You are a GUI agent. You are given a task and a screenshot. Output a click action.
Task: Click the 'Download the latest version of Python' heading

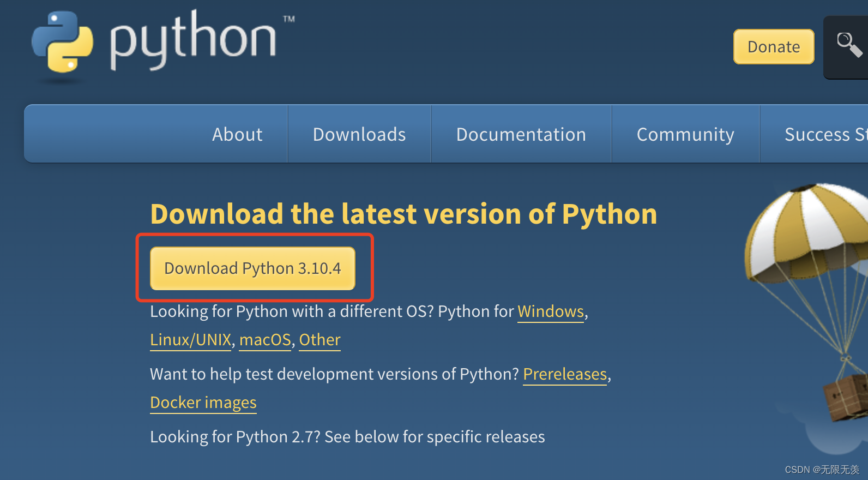coord(403,214)
